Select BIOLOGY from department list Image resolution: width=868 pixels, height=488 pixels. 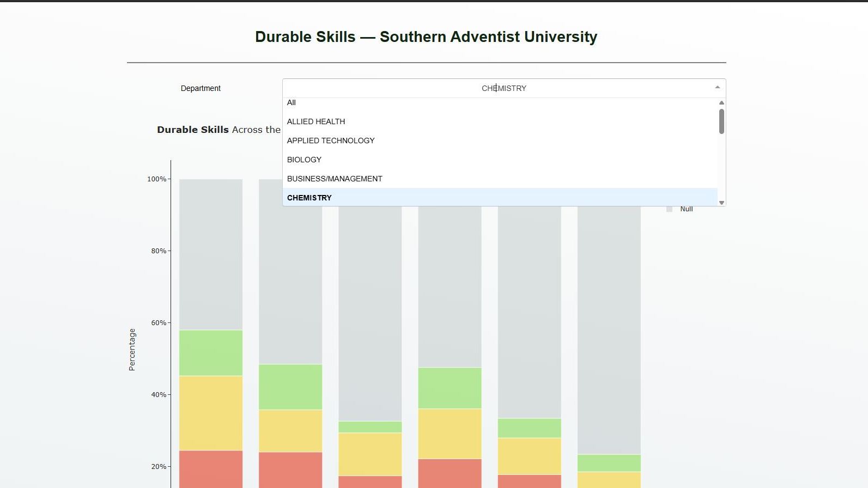304,160
